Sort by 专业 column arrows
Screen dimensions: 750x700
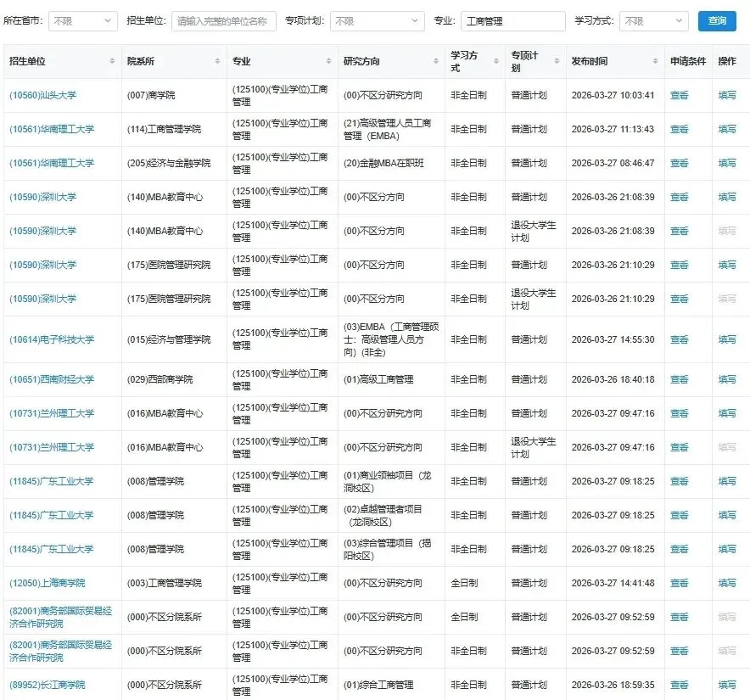(328, 61)
